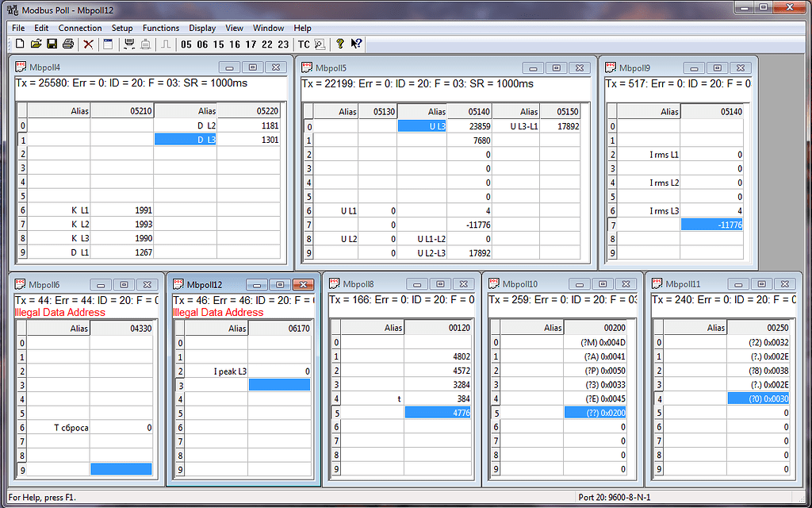This screenshot has width=812, height=508.
Task: Click the Mbpoll10 window document icon
Action: [x=494, y=283]
